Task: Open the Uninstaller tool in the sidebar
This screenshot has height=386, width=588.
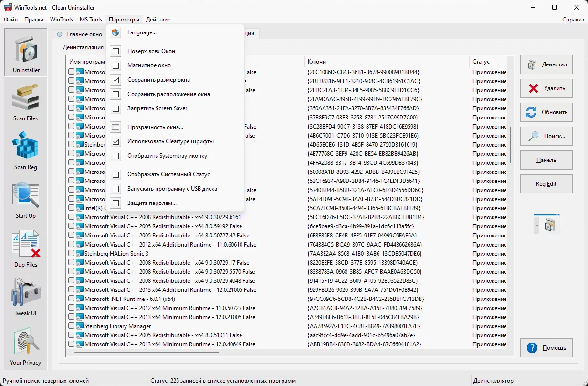Action: click(26, 53)
